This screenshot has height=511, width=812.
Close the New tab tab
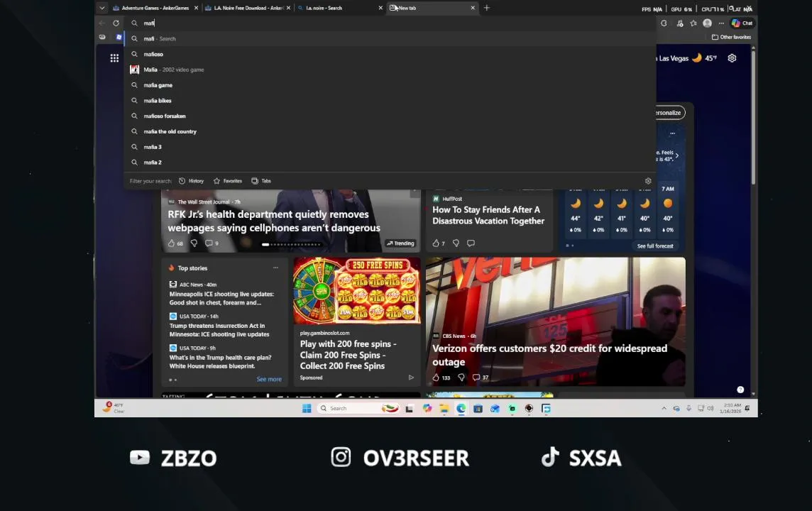point(473,8)
